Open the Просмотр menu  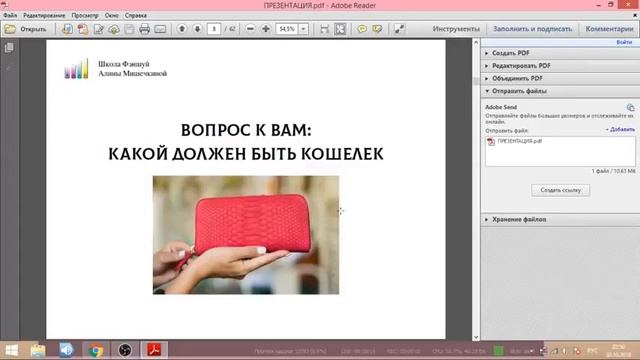[85, 16]
